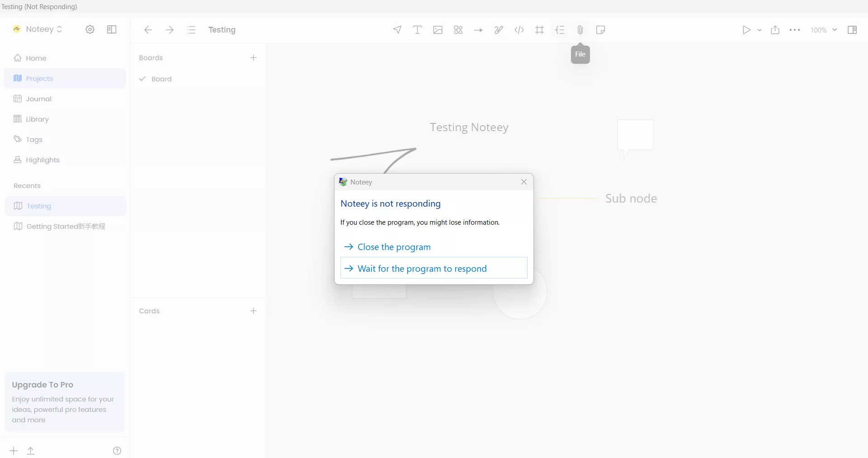The width and height of the screenshot is (868, 458).
Task: Click the Recents section label
Action: 27,186
